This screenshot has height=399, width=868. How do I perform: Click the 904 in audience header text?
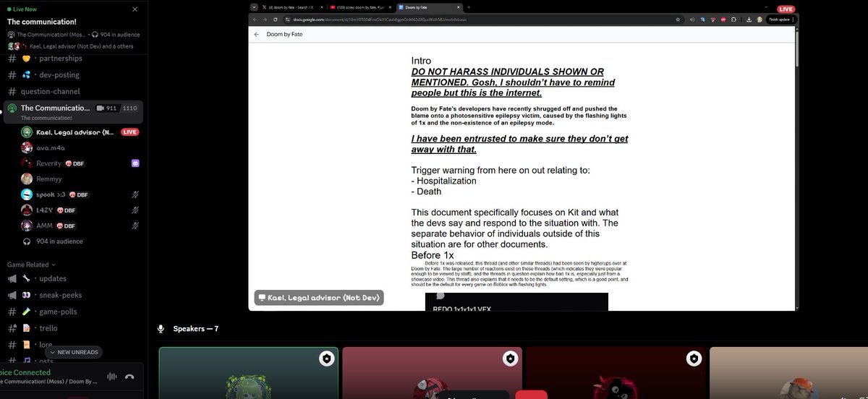pos(120,35)
